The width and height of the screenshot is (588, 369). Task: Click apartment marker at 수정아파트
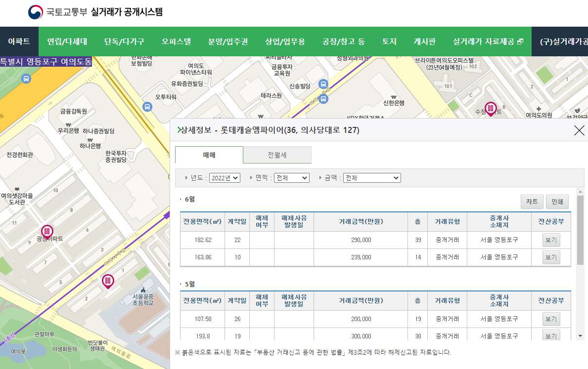coord(491,109)
